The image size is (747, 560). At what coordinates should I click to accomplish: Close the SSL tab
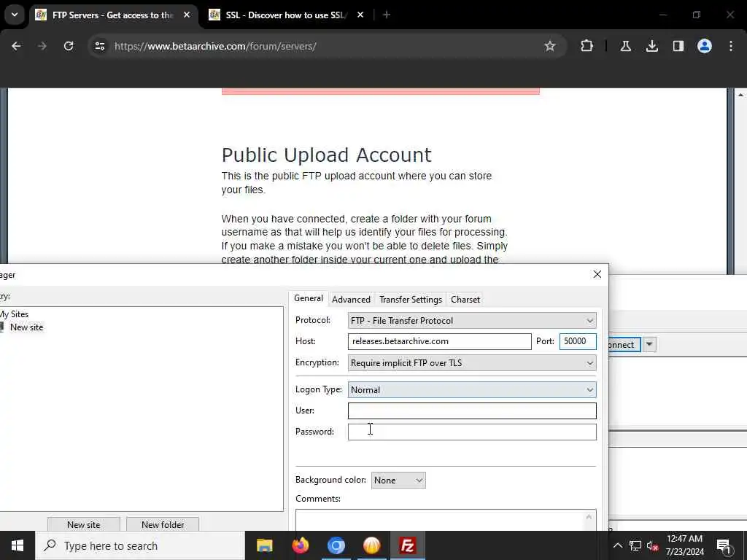(360, 15)
